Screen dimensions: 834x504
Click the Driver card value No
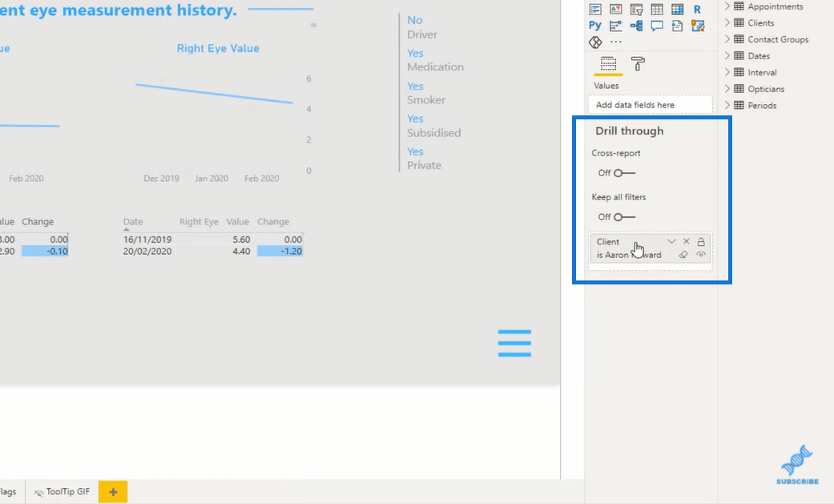coord(415,20)
